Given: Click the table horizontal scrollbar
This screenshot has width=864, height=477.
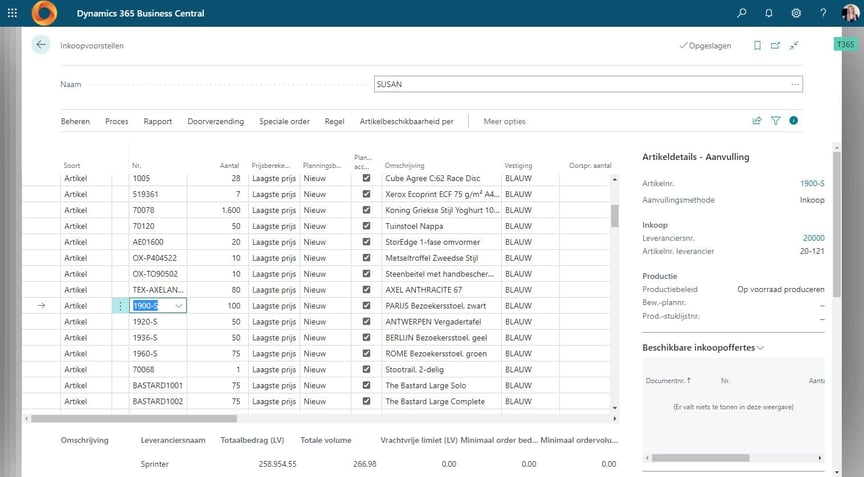Looking at the screenshot, I should 134,419.
